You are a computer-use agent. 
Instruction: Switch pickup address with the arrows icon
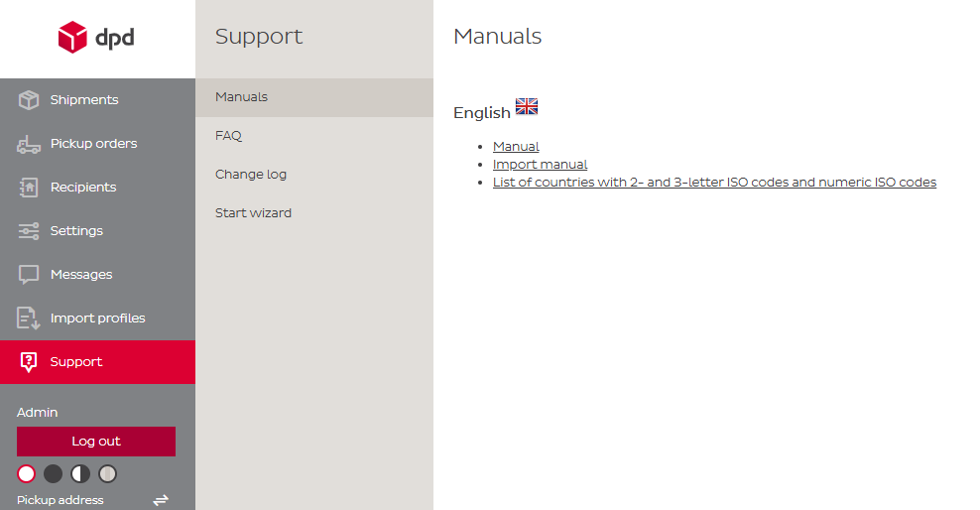tap(161, 500)
